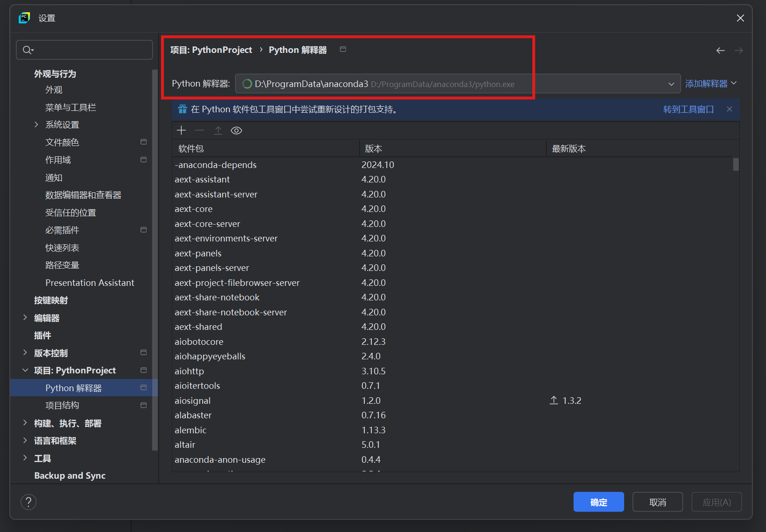The height and width of the screenshot is (532, 766).
Task: Click the 应用(A) button
Action: tap(716, 502)
